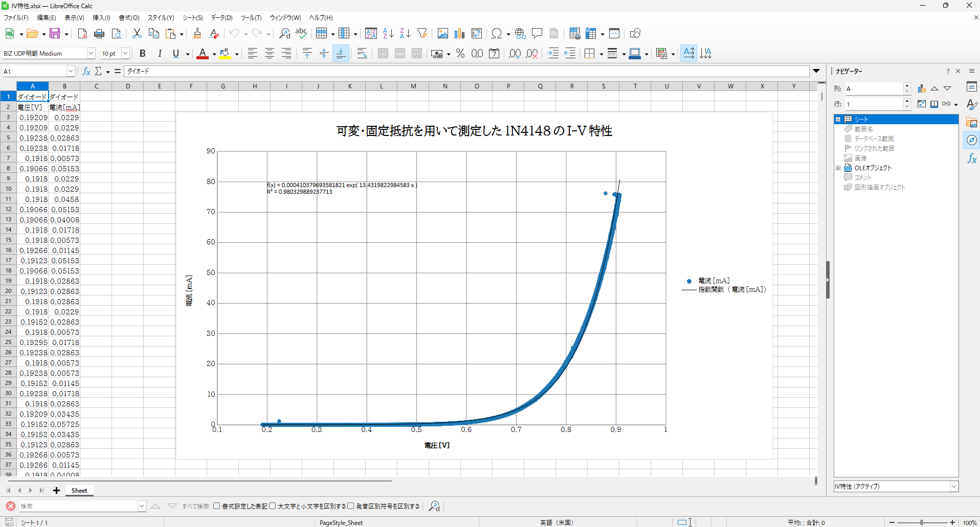
Task: Enable 書式設定した表記 checkbox
Action: coord(217,506)
